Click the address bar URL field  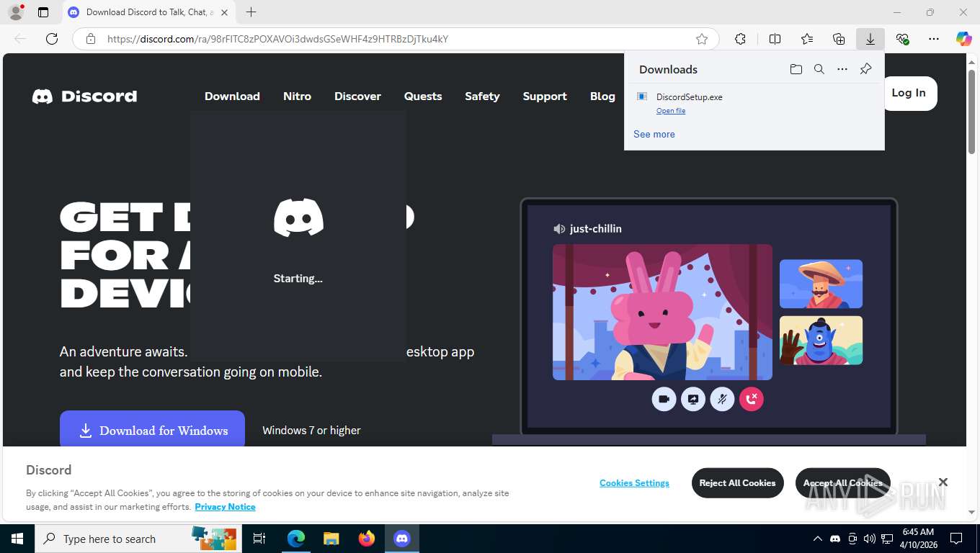coord(396,39)
